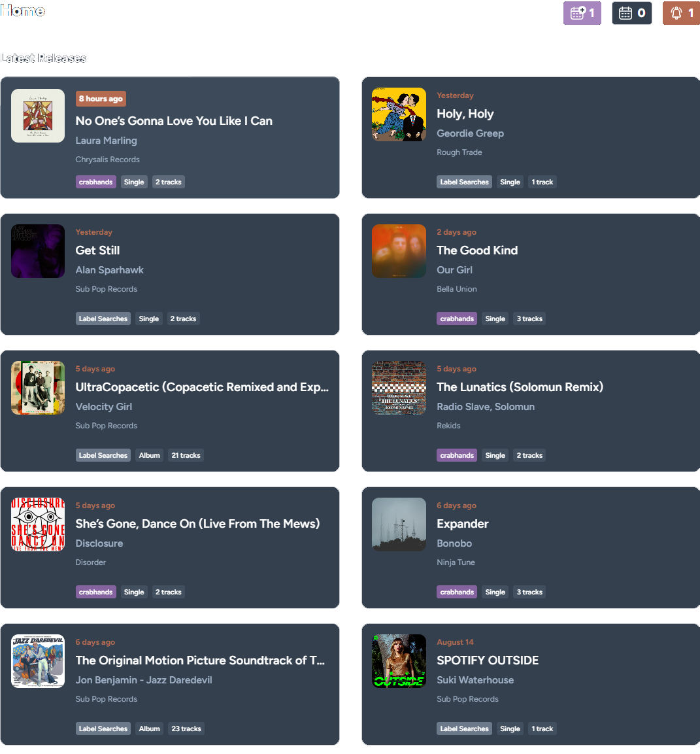Click Suki Waterhouse OUTSIDE cover art

[x=399, y=660]
